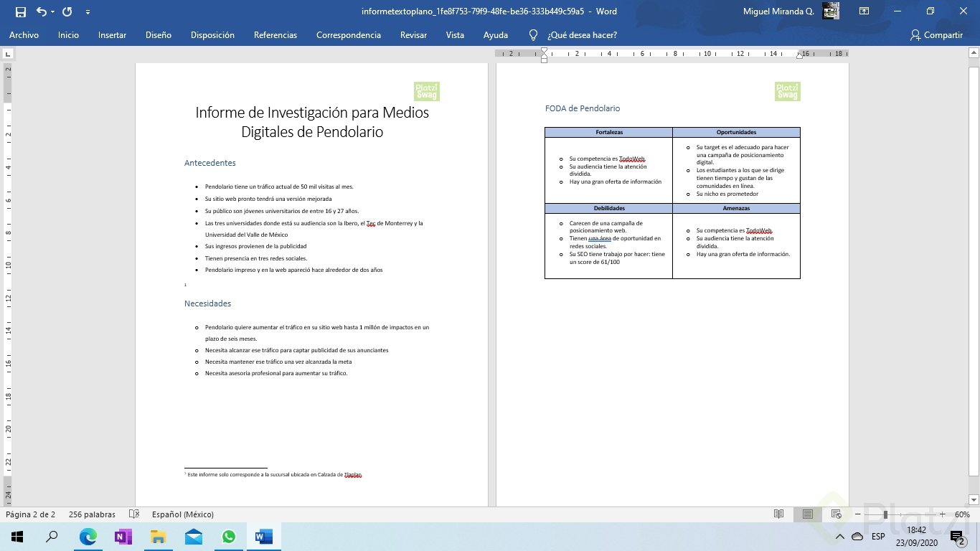Toggle the Print Layout view
980x551 pixels.
click(x=808, y=514)
